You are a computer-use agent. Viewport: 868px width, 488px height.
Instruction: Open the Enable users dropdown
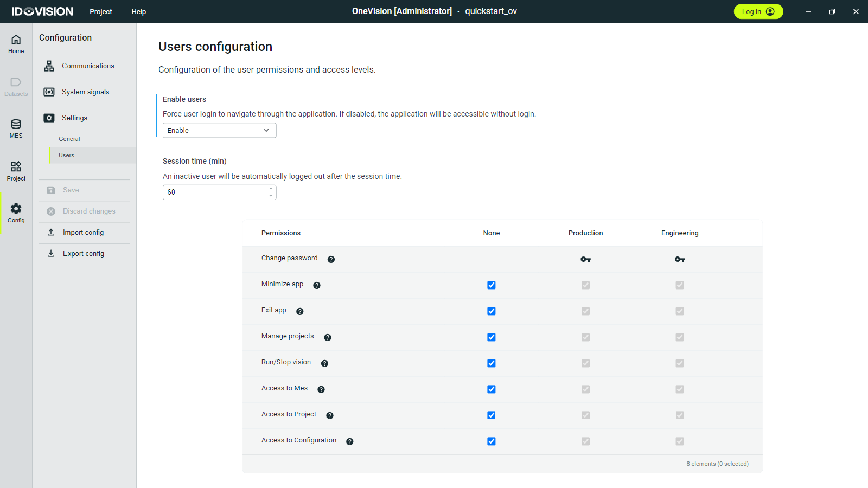(x=219, y=131)
